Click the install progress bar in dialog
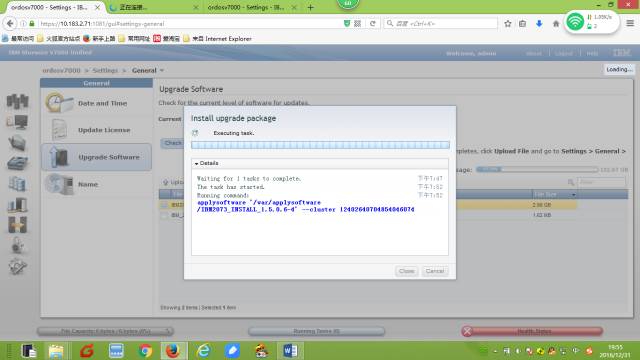 click(320, 144)
